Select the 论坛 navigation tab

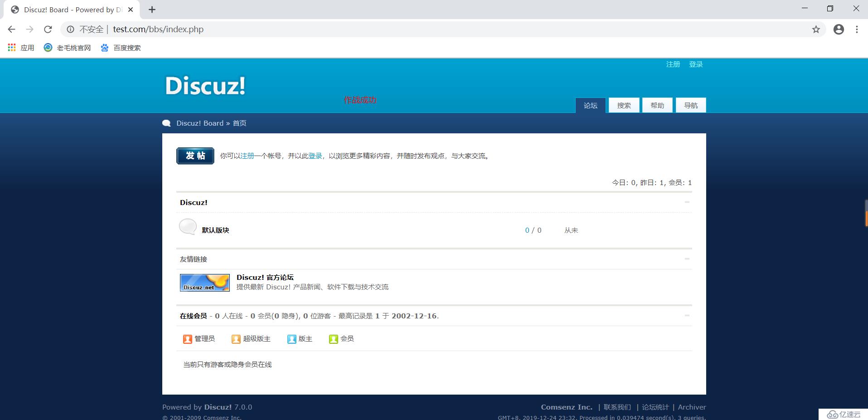coord(591,105)
